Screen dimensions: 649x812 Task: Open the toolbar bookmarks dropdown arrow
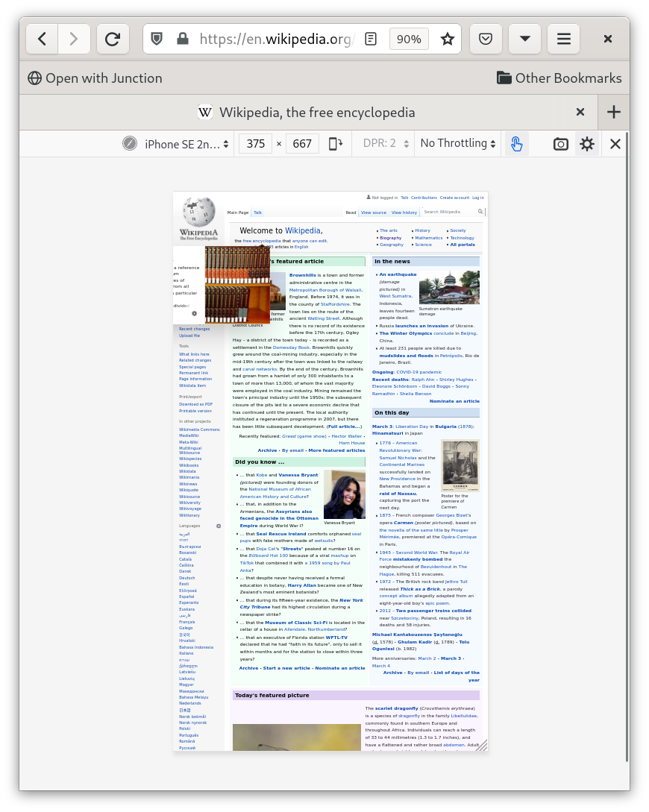[x=524, y=39]
